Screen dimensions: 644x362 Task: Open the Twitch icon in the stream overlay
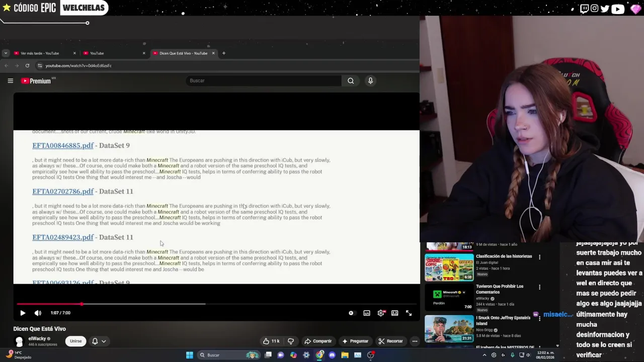[584, 8]
